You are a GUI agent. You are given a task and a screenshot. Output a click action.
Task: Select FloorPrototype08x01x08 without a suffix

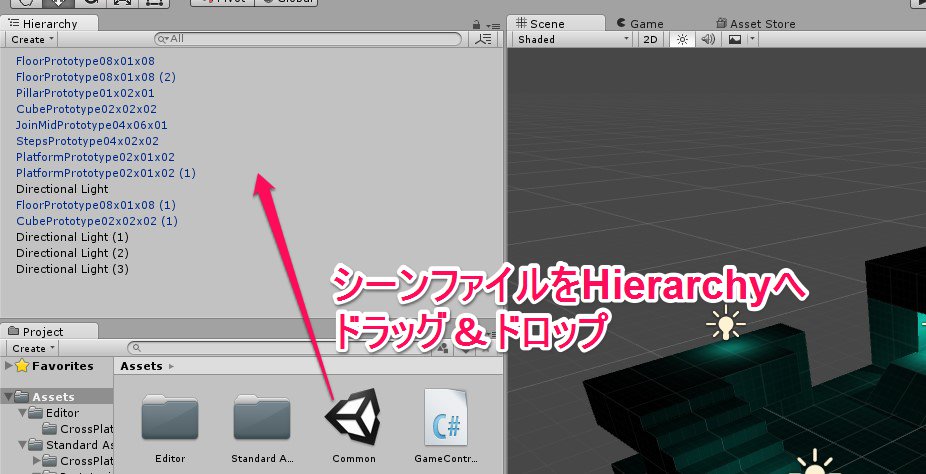coord(85,61)
